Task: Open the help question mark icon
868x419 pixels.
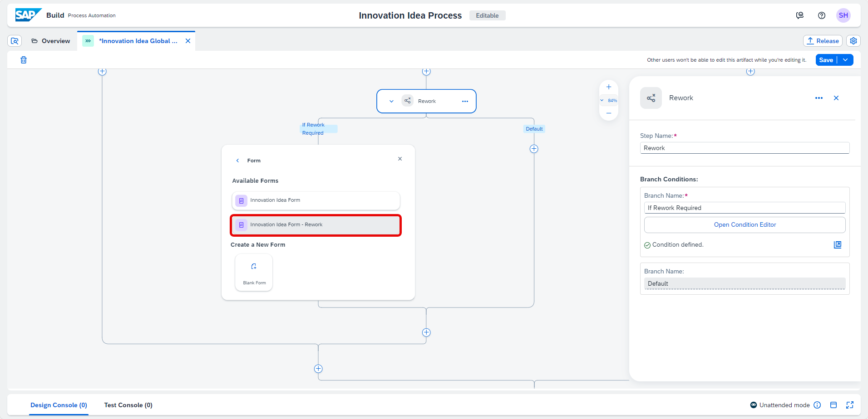Action: (x=822, y=15)
